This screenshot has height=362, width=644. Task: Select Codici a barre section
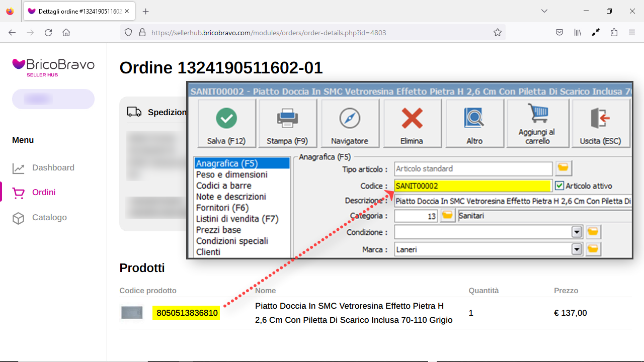(x=242, y=186)
